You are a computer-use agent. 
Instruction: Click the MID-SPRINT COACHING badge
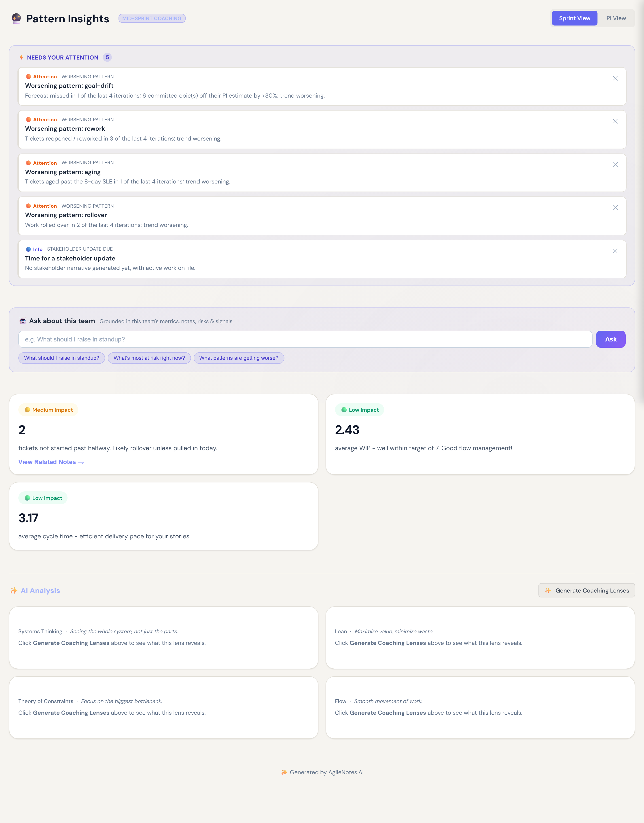[x=152, y=18]
